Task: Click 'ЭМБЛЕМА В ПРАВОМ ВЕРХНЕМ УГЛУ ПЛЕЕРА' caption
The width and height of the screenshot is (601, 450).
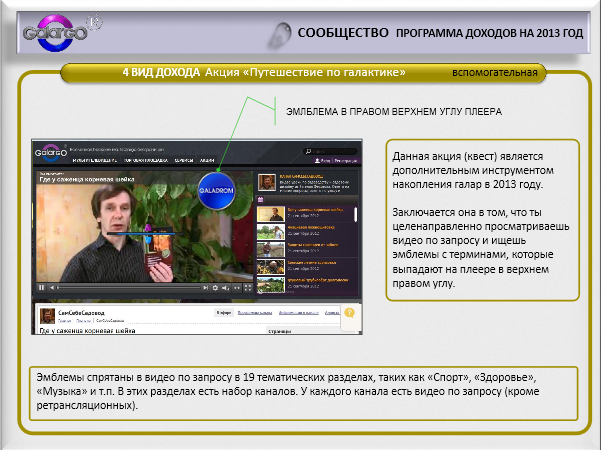Action: point(394,112)
